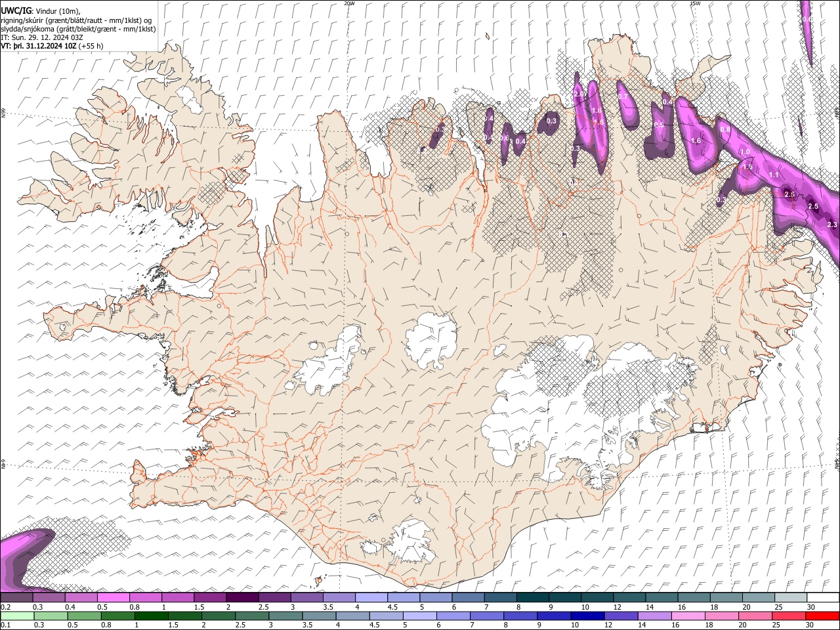Click the '0.4' label under the purple legend row
The width and height of the screenshot is (840, 630).
[x=70, y=607]
